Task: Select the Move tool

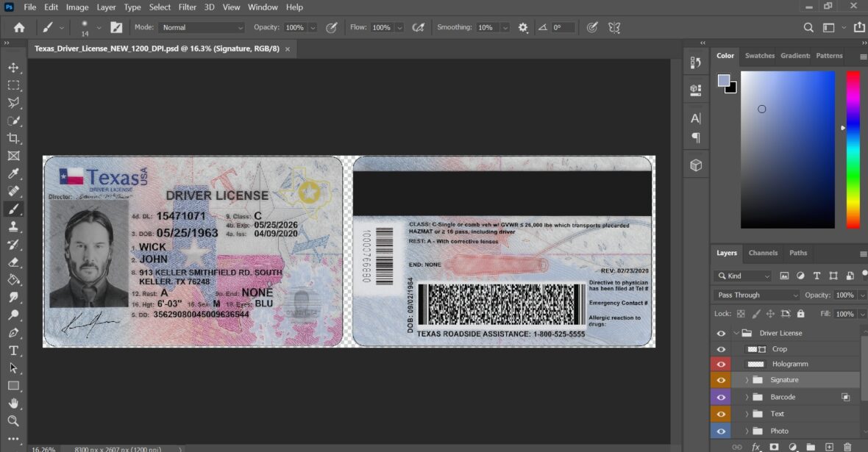Action: [x=15, y=68]
